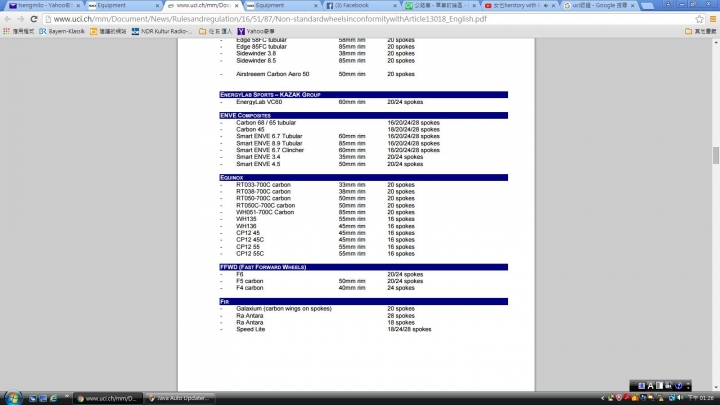Viewport: 720px width, 405px height.
Task: Go forward with the browser forward arrow
Action: (x=21, y=19)
